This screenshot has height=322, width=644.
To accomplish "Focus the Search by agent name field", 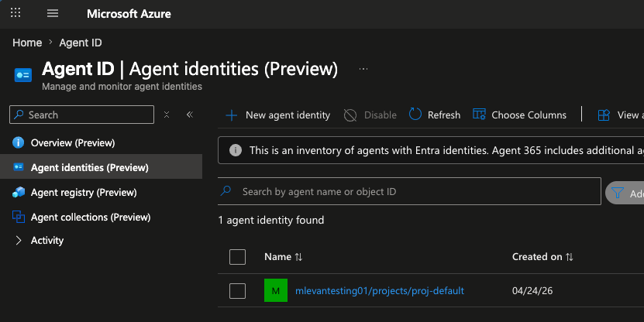I will click(409, 191).
